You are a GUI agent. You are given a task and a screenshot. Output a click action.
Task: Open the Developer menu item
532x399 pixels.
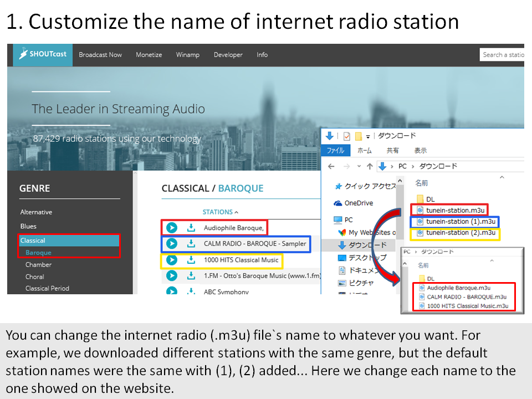(228, 55)
